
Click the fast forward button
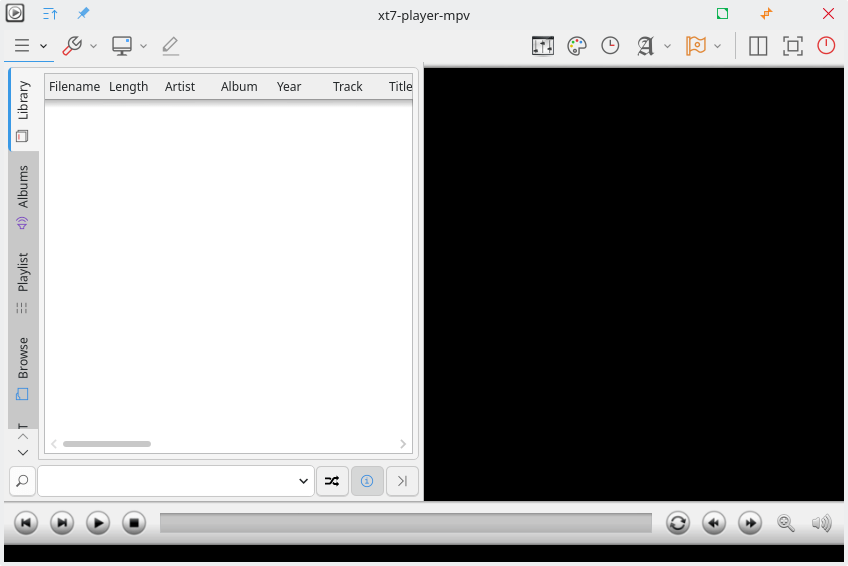[750, 523]
